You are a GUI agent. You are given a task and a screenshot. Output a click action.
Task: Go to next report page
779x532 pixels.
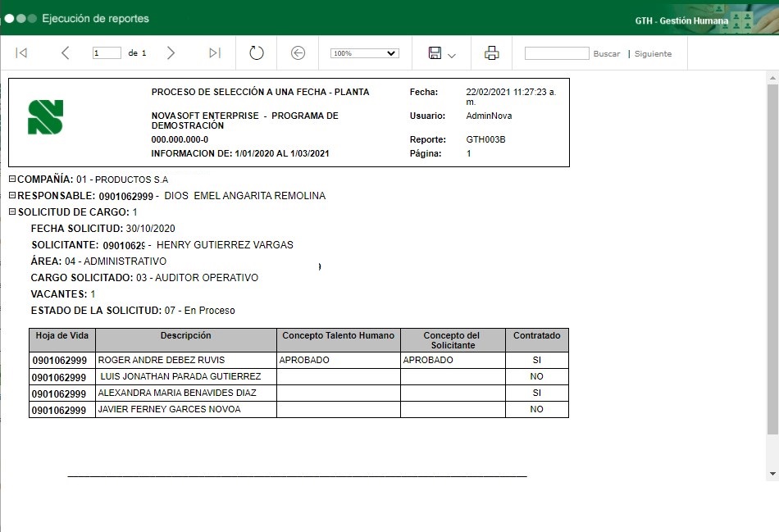click(171, 53)
